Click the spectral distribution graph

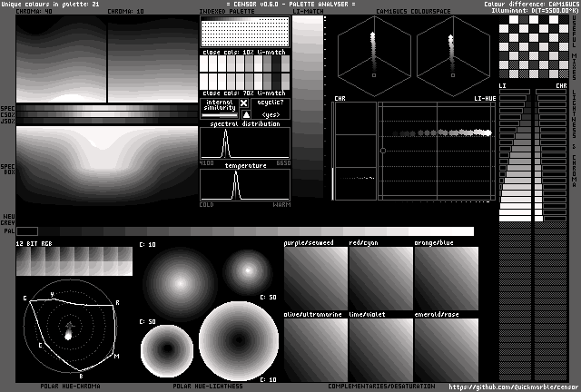[x=245, y=143]
